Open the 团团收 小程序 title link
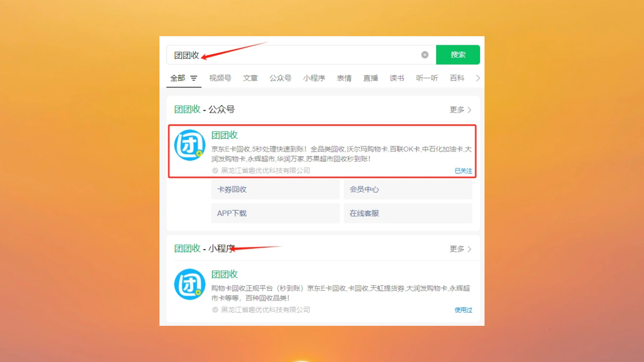The height and width of the screenshot is (362, 644). (224, 274)
